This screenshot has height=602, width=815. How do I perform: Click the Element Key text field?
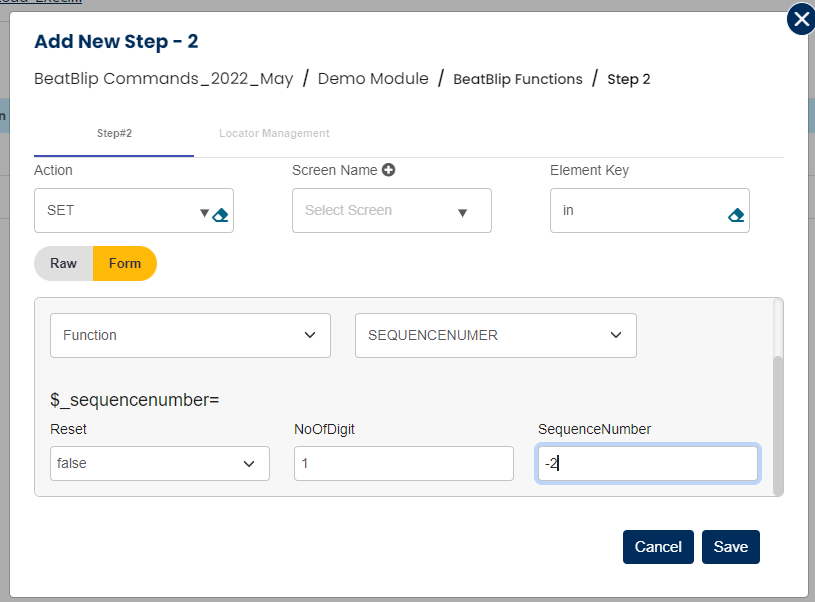coord(638,211)
